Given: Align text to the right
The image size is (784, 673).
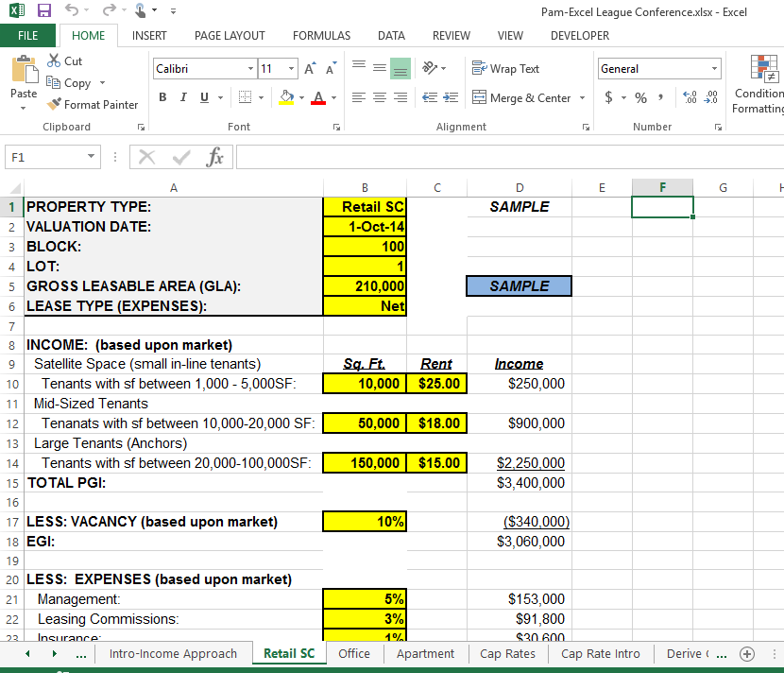Looking at the screenshot, I should (x=401, y=97).
